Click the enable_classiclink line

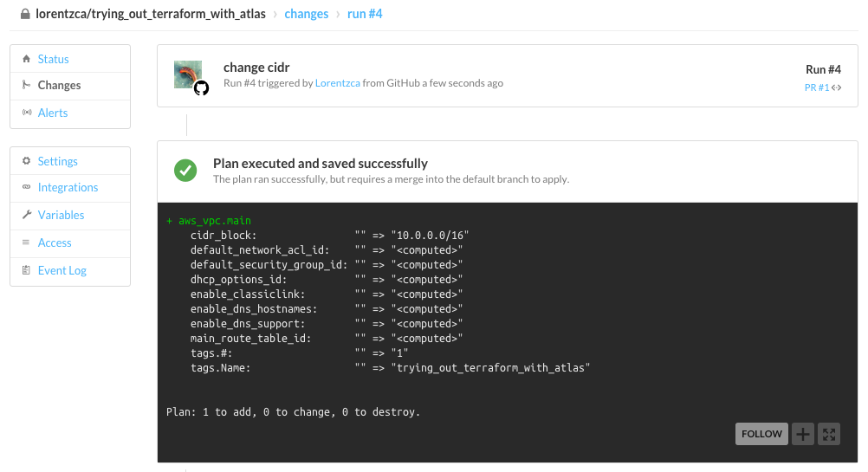(x=327, y=294)
